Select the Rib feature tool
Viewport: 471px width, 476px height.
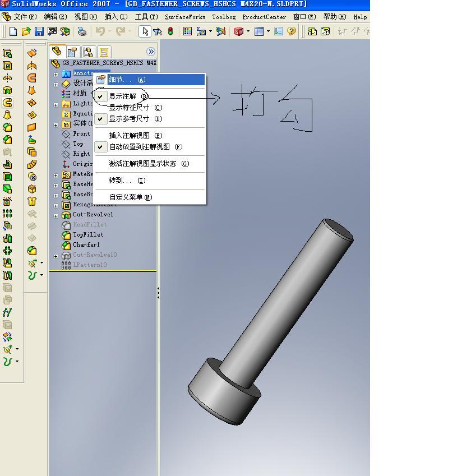click(7, 164)
